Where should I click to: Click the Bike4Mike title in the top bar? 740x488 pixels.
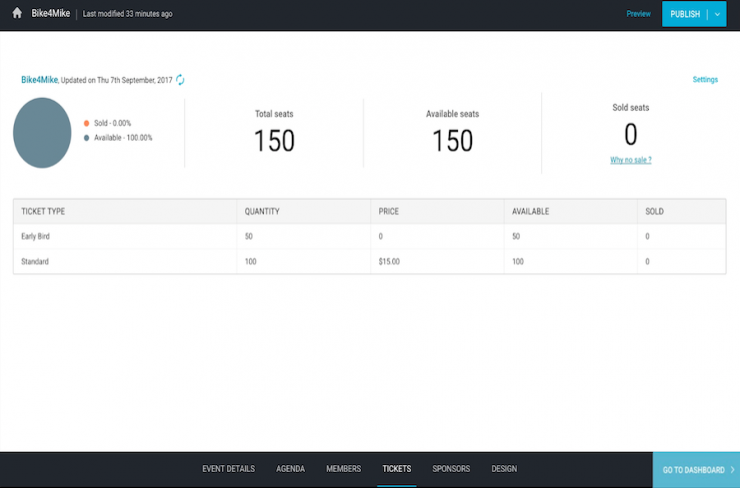(50, 13)
